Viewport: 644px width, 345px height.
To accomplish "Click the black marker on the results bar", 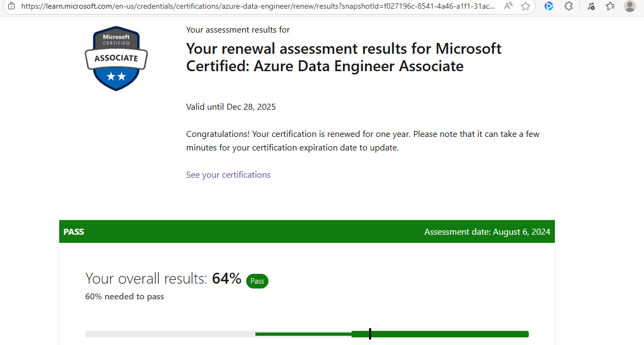I will click(x=370, y=334).
